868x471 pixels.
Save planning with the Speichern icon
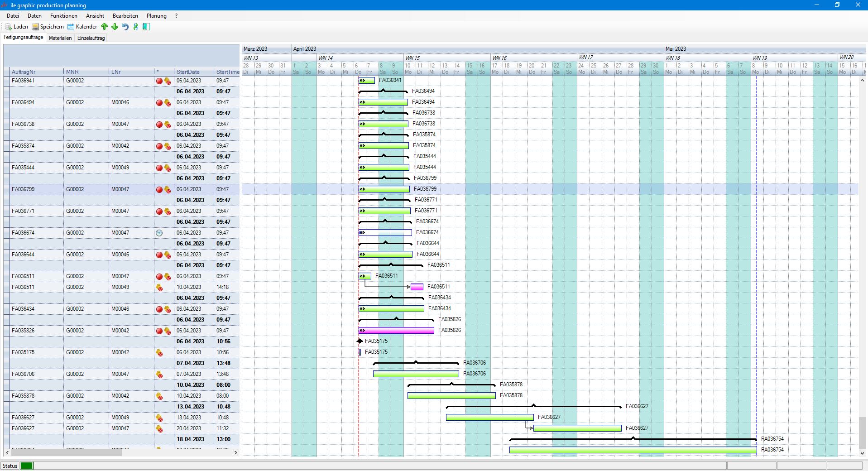point(35,27)
